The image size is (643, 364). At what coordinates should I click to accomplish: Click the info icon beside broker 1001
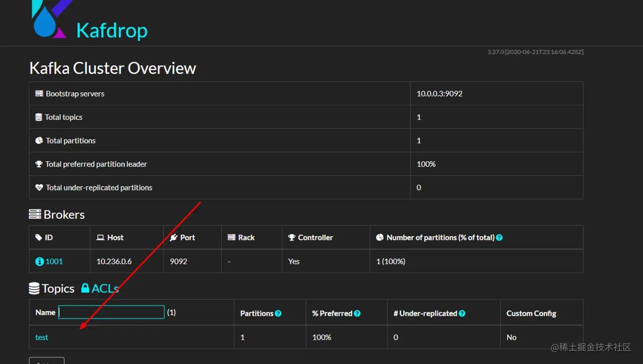(x=40, y=262)
